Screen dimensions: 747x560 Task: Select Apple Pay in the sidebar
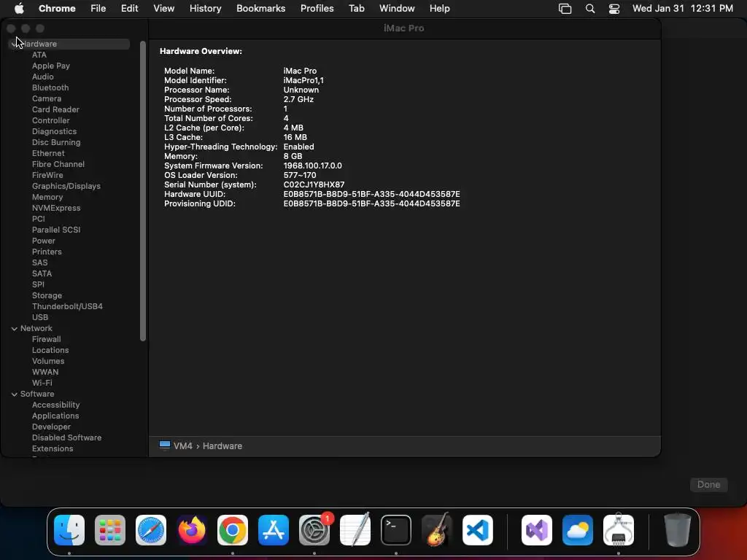click(x=51, y=66)
